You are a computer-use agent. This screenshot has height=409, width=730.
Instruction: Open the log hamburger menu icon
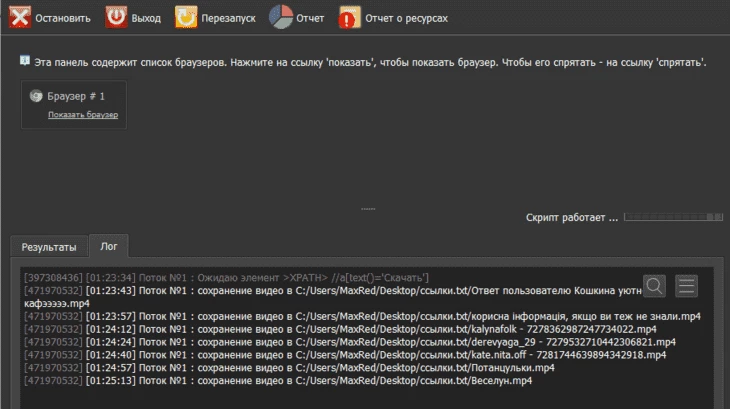687,286
